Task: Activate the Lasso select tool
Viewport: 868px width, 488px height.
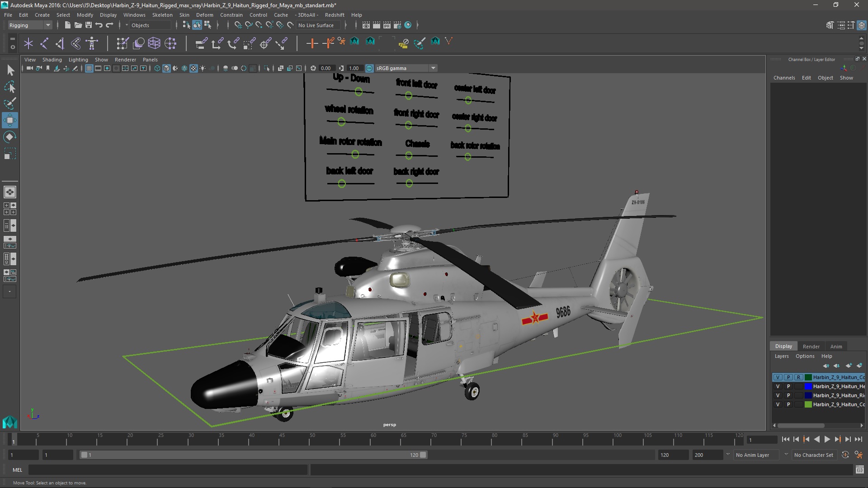Action: pyautogui.click(x=9, y=87)
